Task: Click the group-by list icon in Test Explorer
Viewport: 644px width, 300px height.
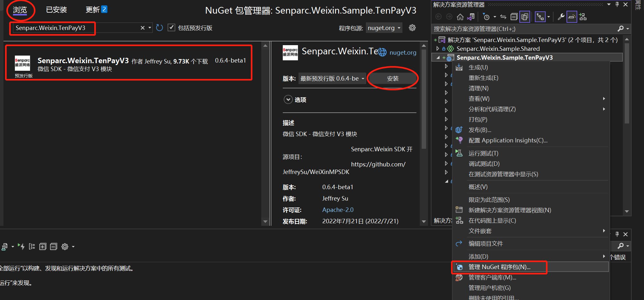Action: click(32, 247)
